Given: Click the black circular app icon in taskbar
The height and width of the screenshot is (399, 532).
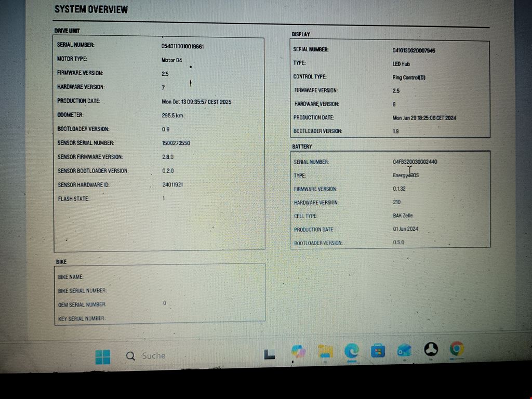Looking at the screenshot, I should click(x=431, y=350).
